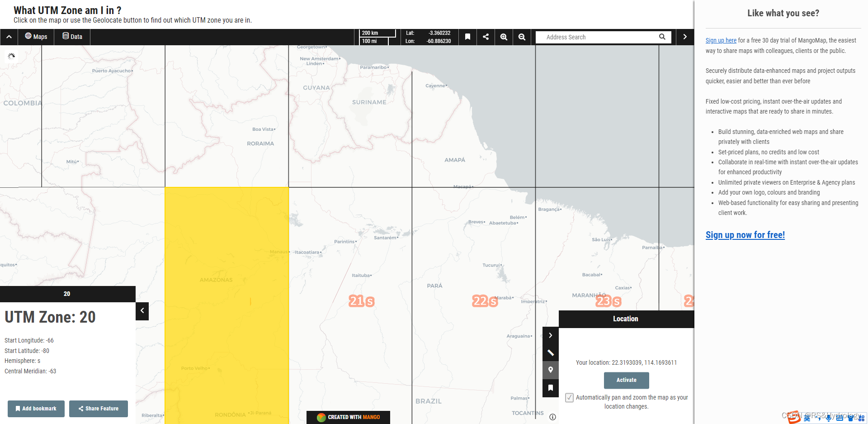The width and height of the screenshot is (868, 424).
Task: Open the Maps menu
Action: [x=36, y=37]
